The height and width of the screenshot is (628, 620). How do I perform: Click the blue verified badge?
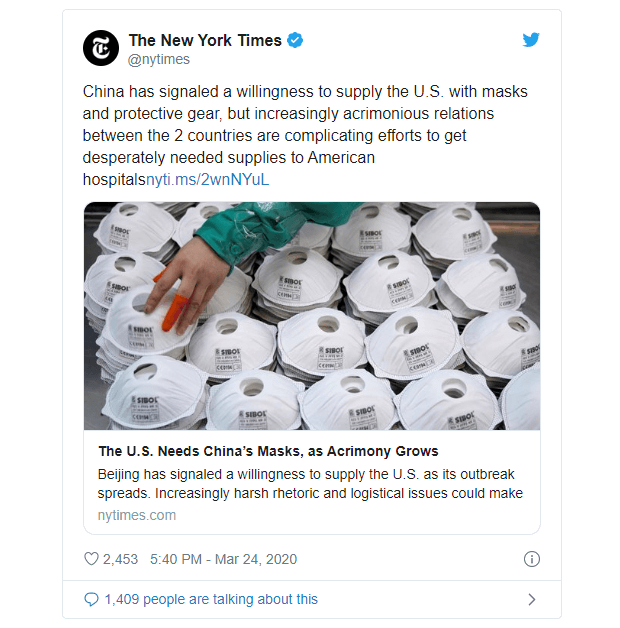[295, 40]
